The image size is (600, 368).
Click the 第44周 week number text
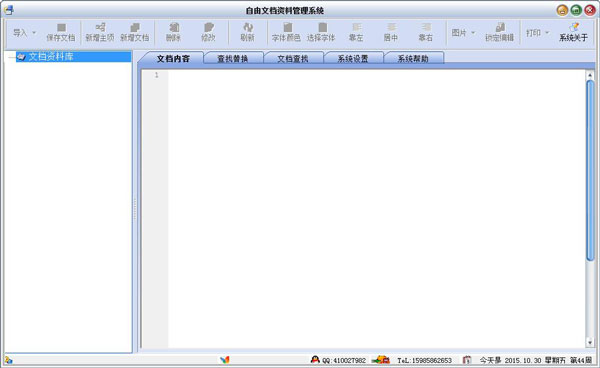581,360
